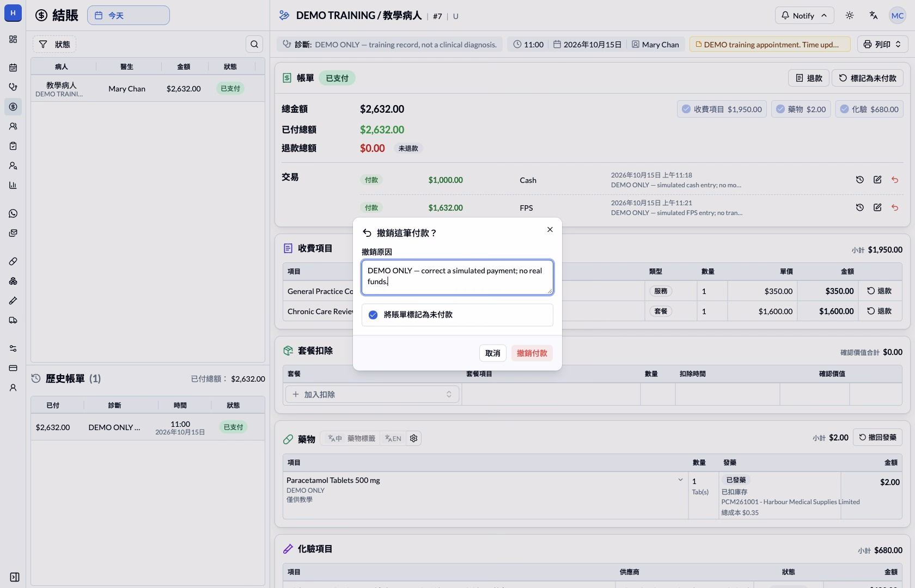Toggle the light/dark theme sun icon
The image size is (915, 588).
850,15
